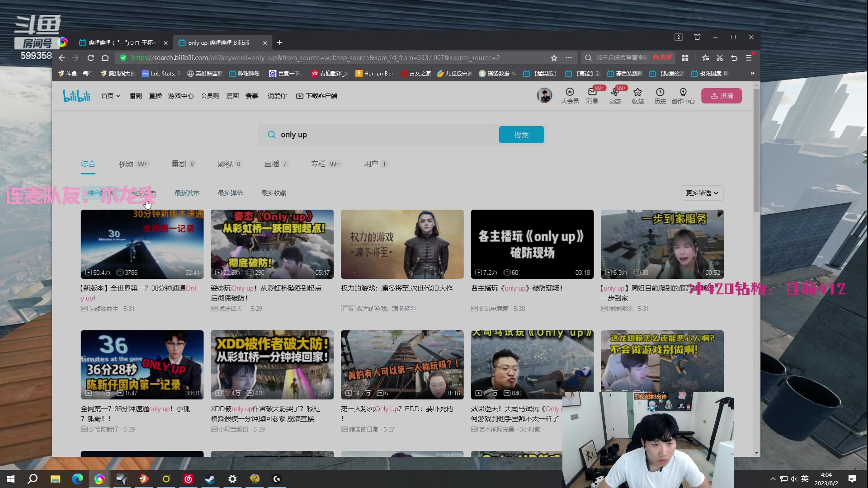Switch to the 用户 results tab

click(376, 164)
